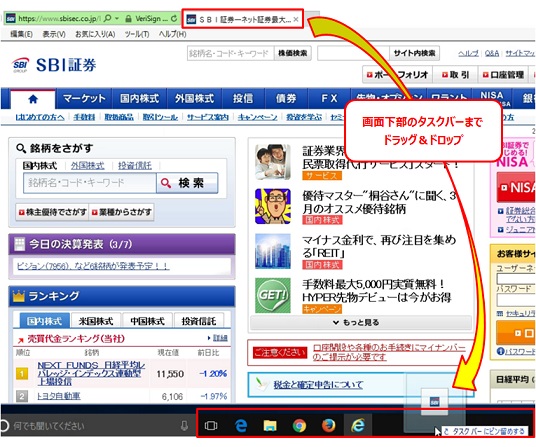Select 中国株式 ranking tab

[x=147, y=321]
